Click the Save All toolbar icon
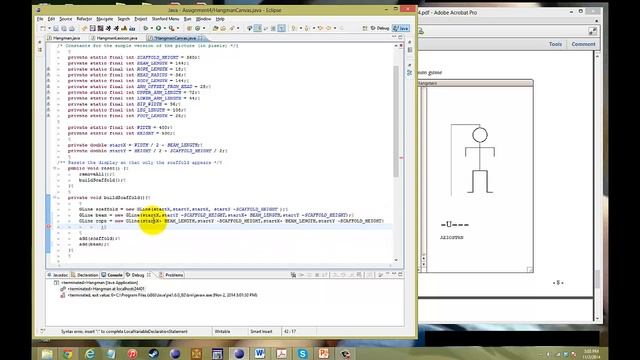640x360 pixels. pos(64,29)
